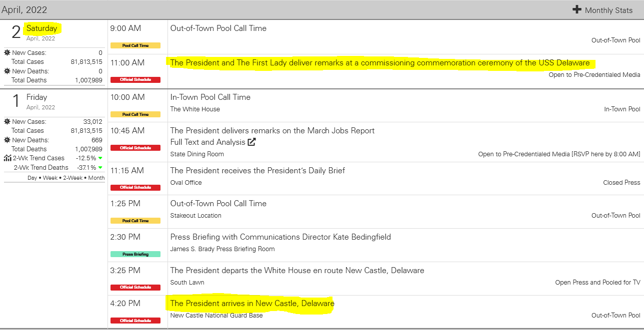Click the 3:25 PM time label
Viewport: 644px width, 330px height.
pyautogui.click(x=125, y=271)
